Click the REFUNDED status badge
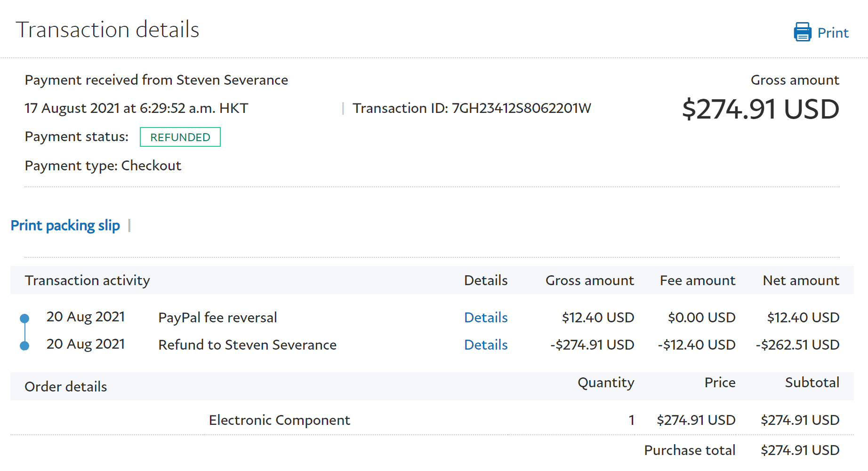The image size is (868, 471). (180, 137)
